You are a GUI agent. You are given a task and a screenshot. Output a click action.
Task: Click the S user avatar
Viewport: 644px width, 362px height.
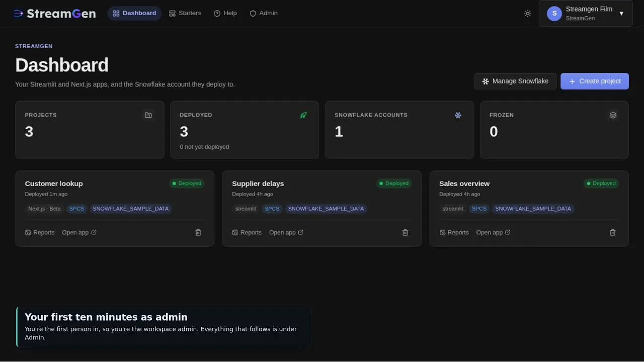click(554, 14)
